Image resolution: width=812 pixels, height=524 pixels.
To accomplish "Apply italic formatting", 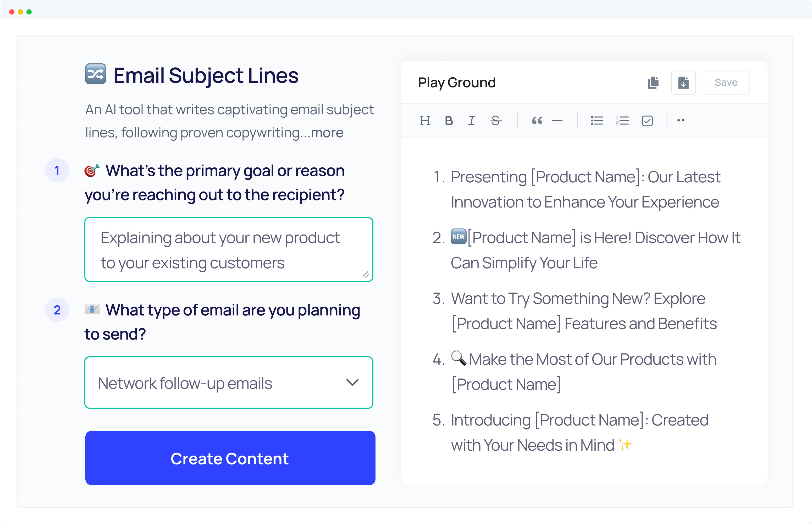I will [x=471, y=121].
